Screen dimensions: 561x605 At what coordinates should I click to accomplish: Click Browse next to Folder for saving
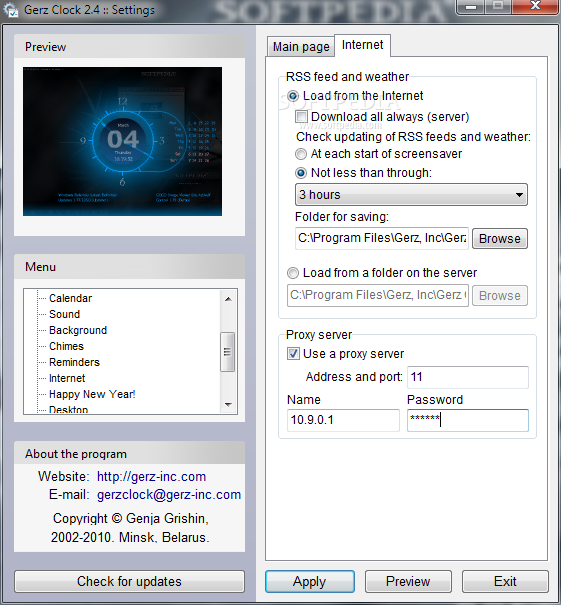click(x=500, y=239)
